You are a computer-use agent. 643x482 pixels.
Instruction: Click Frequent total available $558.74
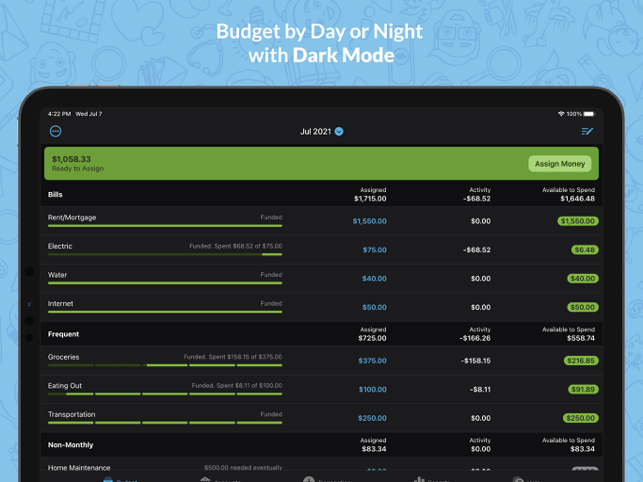pos(581,338)
